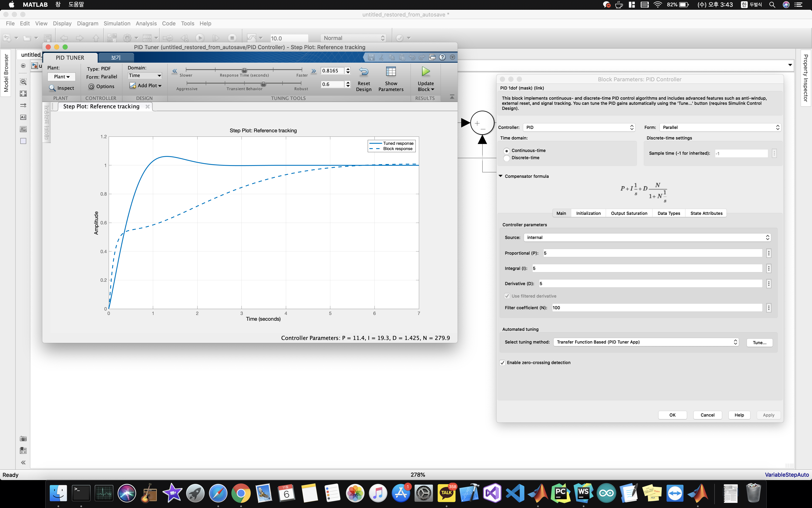Switch to the Output Saturation tab

(x=629, y=213)
